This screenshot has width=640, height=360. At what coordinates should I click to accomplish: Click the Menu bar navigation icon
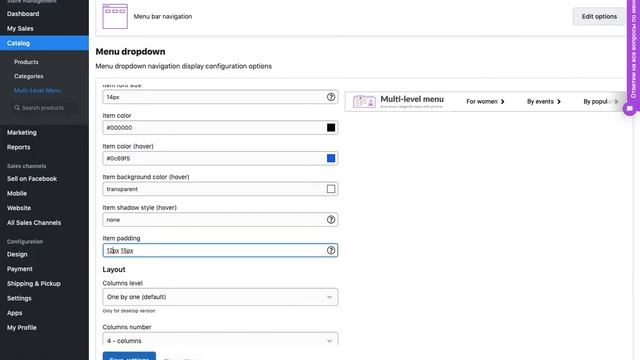click(x=115, y=16)
